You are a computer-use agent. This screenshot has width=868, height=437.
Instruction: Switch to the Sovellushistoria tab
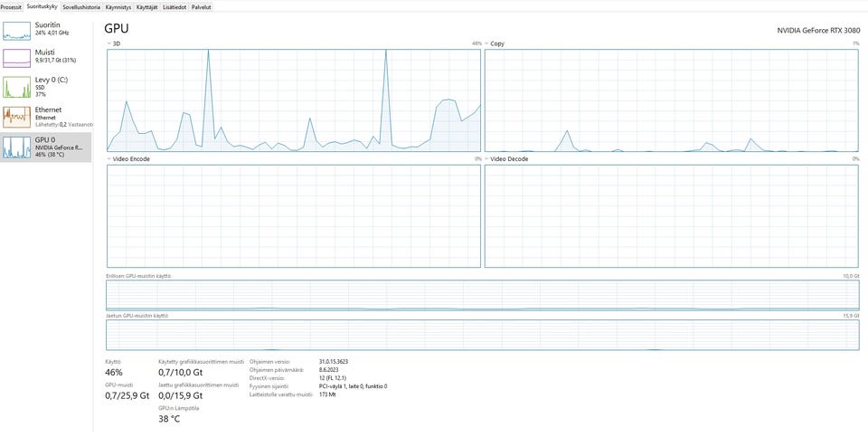click(81, 7)
